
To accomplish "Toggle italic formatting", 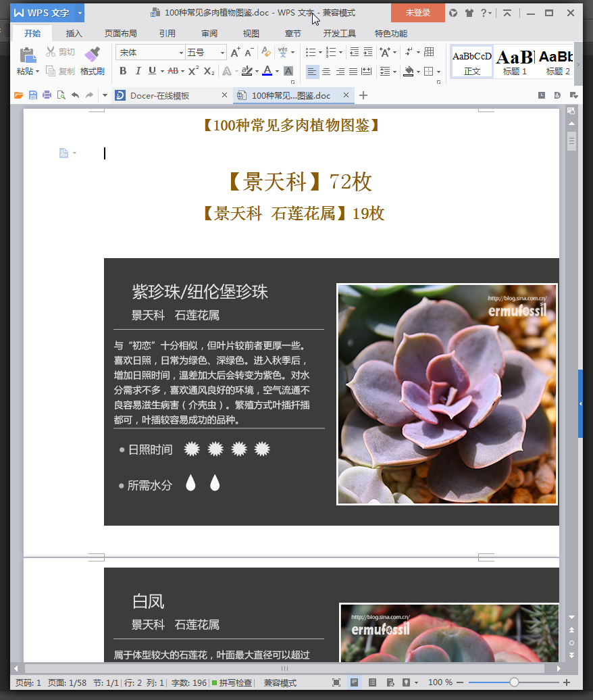I will 137,71.
